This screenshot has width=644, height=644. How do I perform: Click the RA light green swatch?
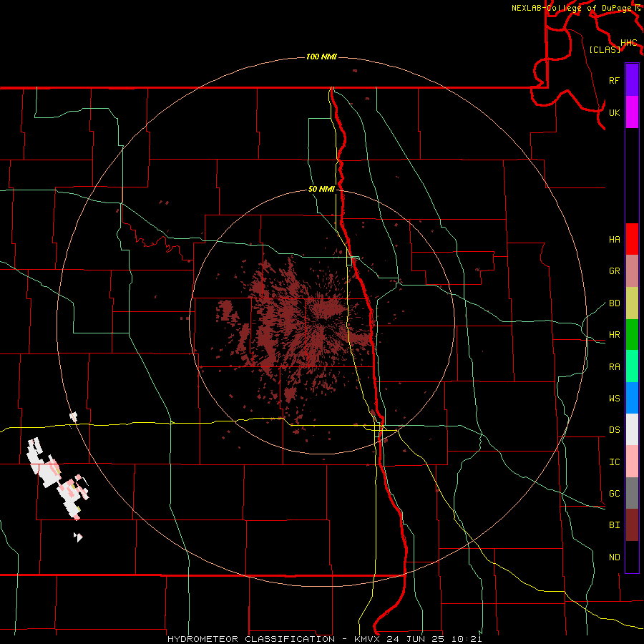click(632, 366)
